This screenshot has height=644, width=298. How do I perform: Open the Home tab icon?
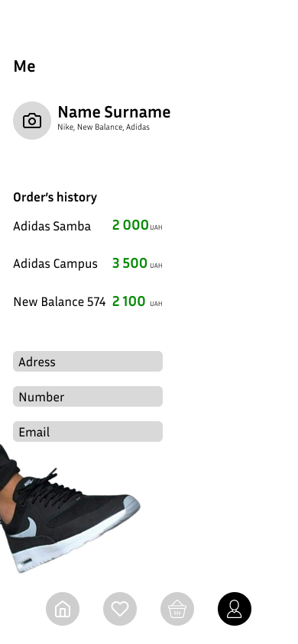click(x=63, y=609)
